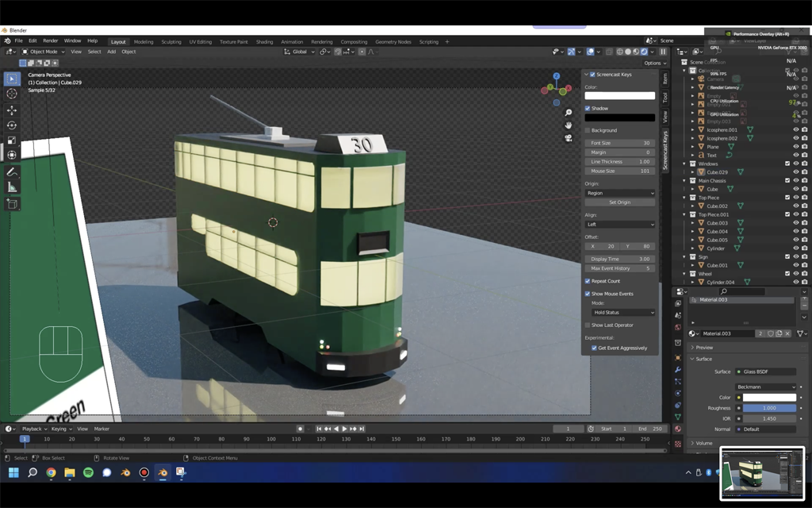The height and width of the screenshot is (508, 812).
Task: Switch to wireframe viewport shading
Action: point(620,52)
